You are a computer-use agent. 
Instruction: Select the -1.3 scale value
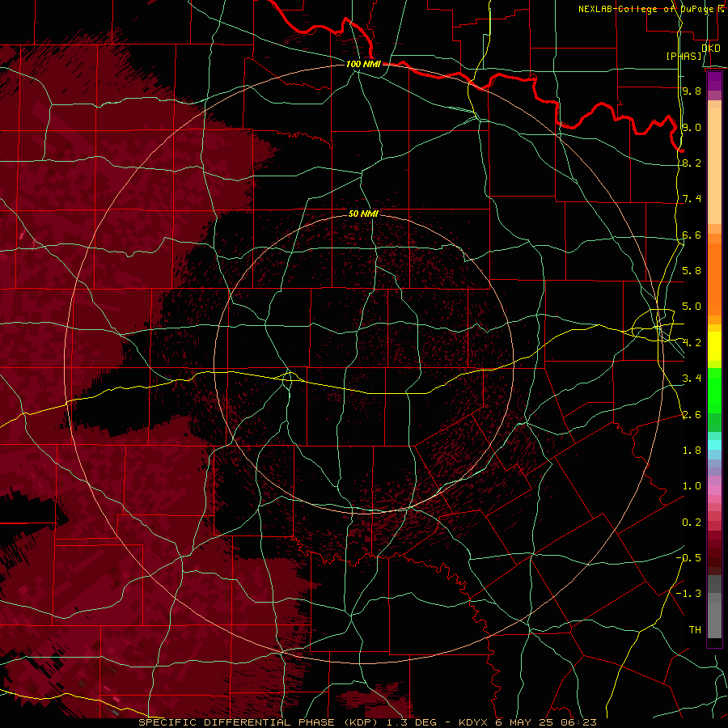[688, 594]
